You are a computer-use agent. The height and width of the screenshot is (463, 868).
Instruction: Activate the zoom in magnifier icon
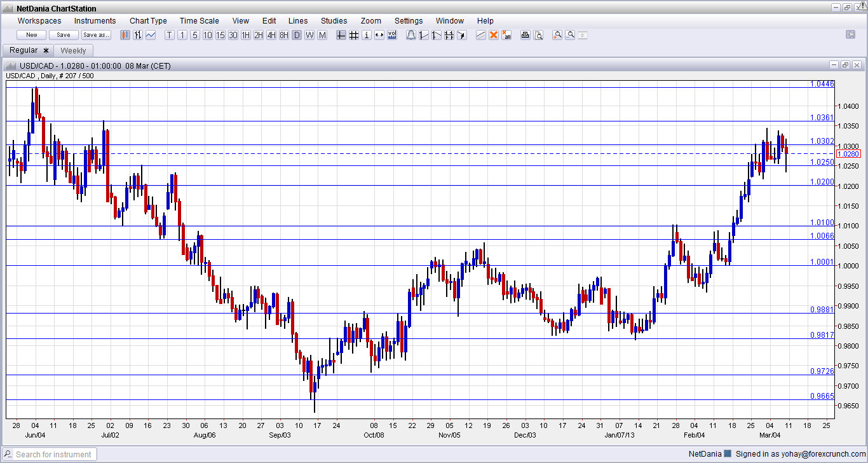[557, 35]
